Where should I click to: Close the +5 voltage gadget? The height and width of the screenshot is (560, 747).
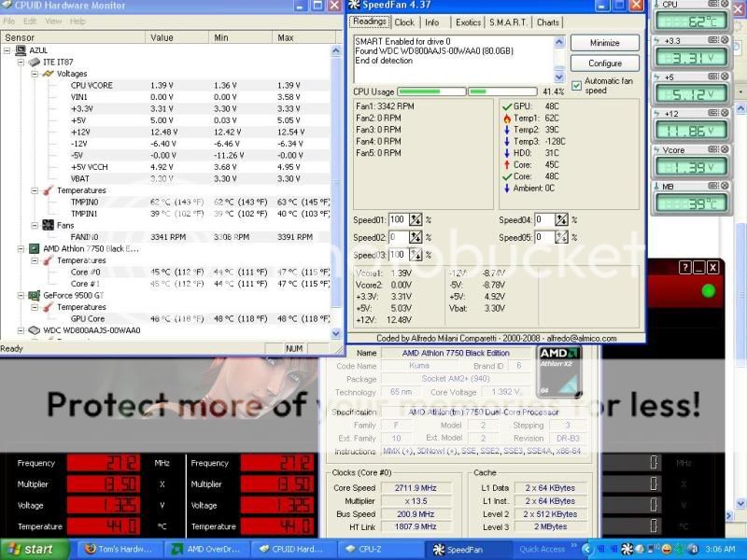[x=725, y=77]
